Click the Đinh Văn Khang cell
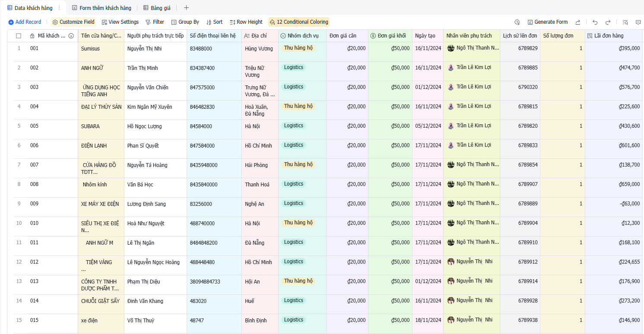Viewport: 644px width, 334px height. pyautogui.click(x=155, y=304)
